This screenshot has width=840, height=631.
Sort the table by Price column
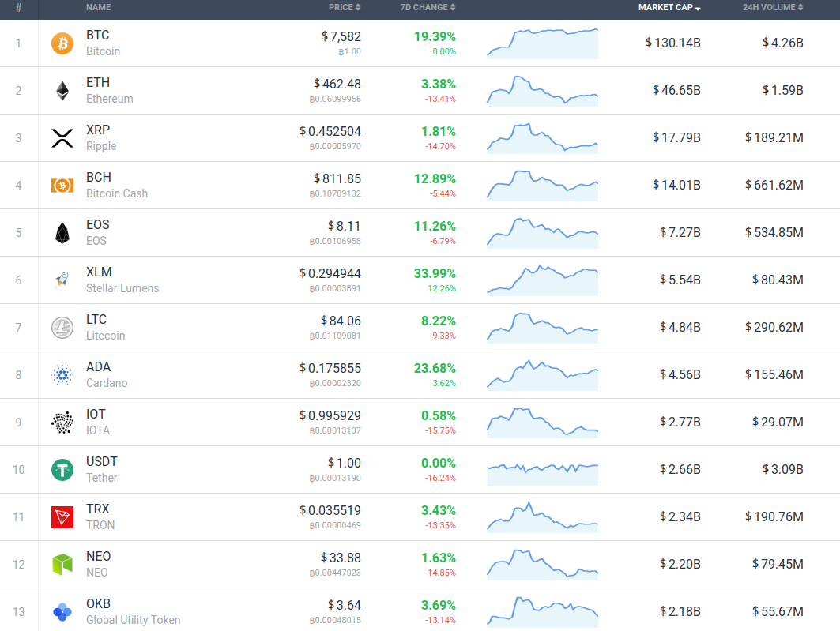(345, 7)
